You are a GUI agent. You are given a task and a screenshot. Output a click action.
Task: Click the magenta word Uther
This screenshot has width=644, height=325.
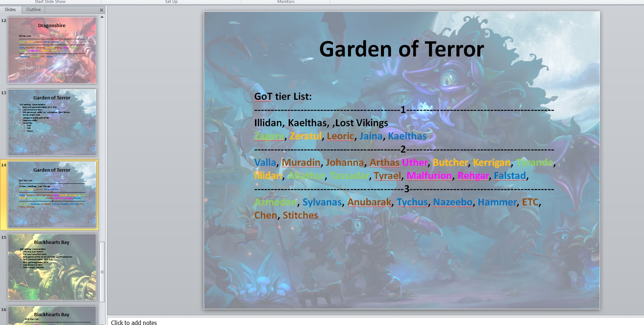pos(415,162)
